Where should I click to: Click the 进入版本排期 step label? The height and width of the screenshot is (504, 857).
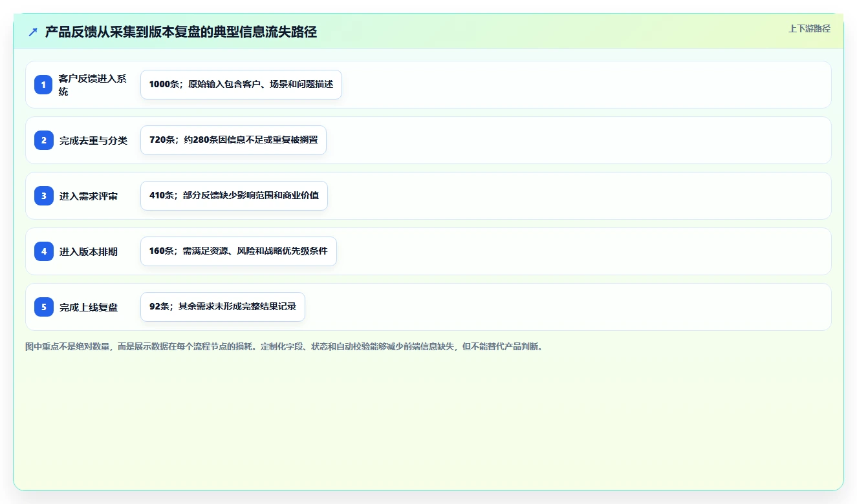(89, 251)
